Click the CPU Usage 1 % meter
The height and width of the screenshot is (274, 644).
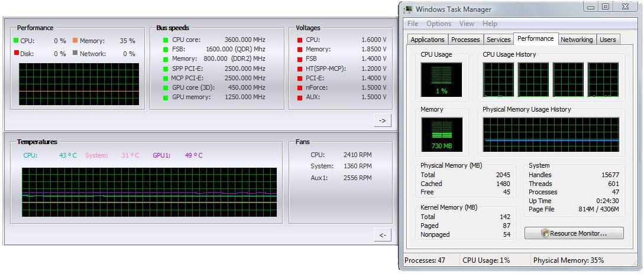pos(442,80)
